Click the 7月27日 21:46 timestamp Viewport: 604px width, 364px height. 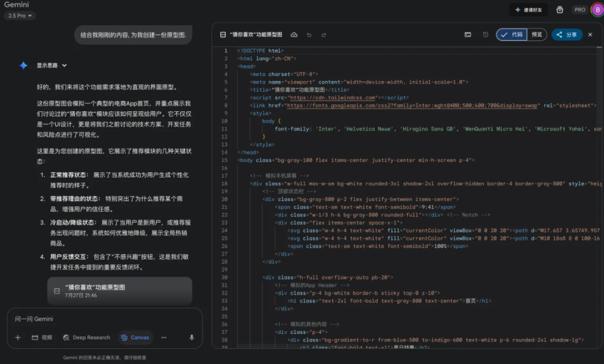click(81, 295)
